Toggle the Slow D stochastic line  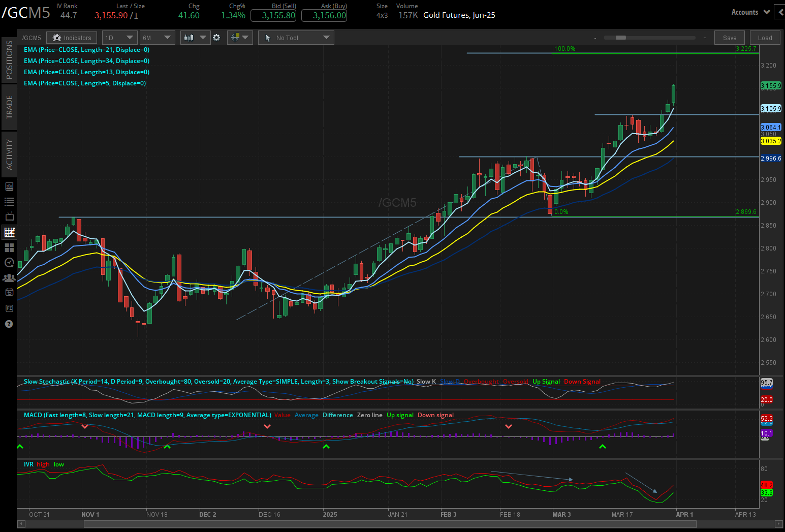point(449,381)
